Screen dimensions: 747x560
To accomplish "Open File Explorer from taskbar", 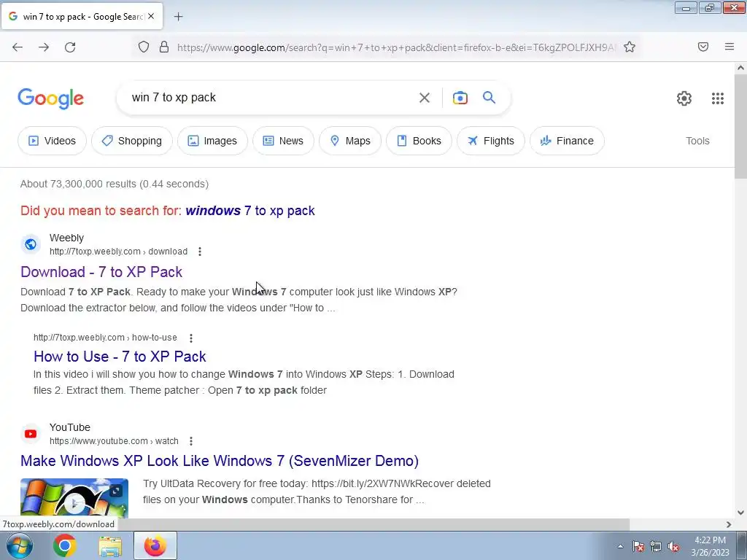I will [x=110, y=546].
